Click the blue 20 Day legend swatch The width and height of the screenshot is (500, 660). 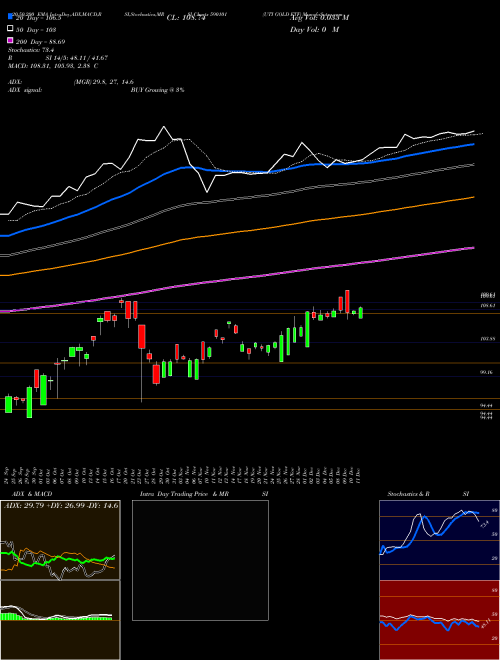coord(10,17)
